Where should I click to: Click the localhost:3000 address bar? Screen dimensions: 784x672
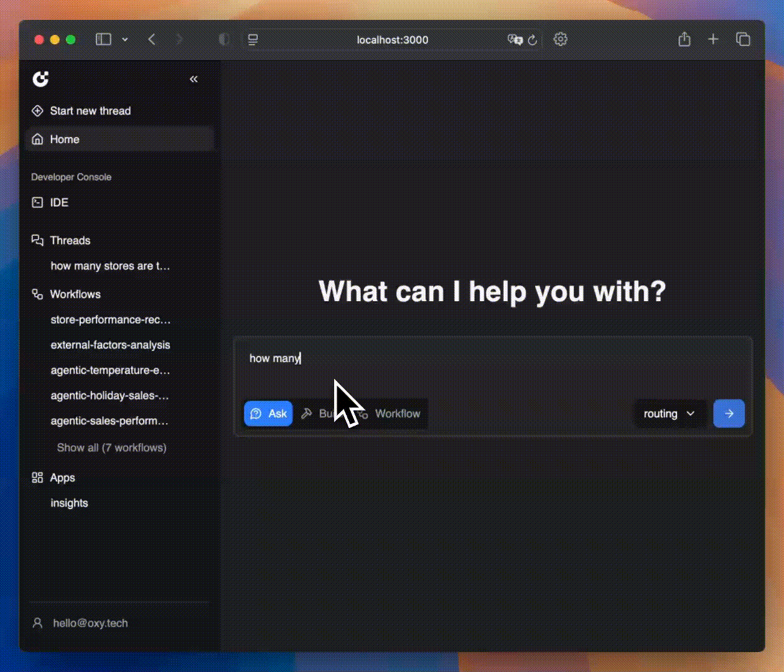tap(392, 40)
